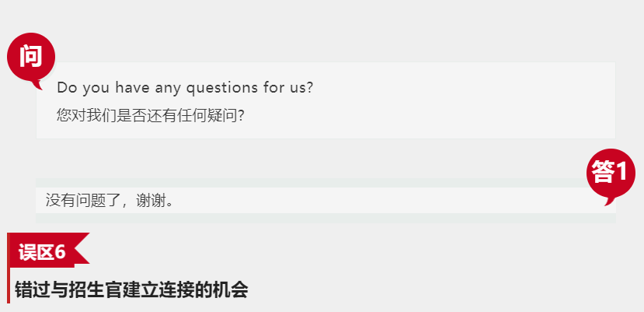Click the numeral 1 in the 答1 bubble
644x312 pixels.
click(621, 171)
